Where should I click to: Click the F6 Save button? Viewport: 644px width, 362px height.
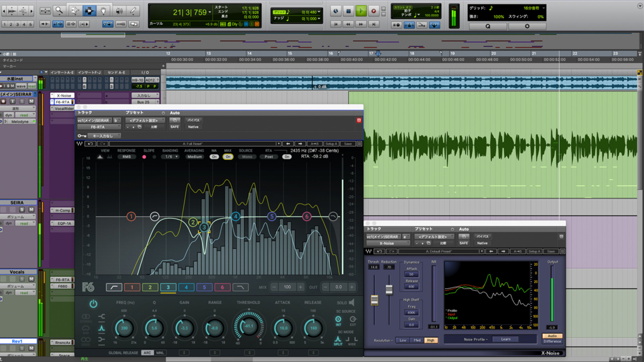(x=348, y=144)
